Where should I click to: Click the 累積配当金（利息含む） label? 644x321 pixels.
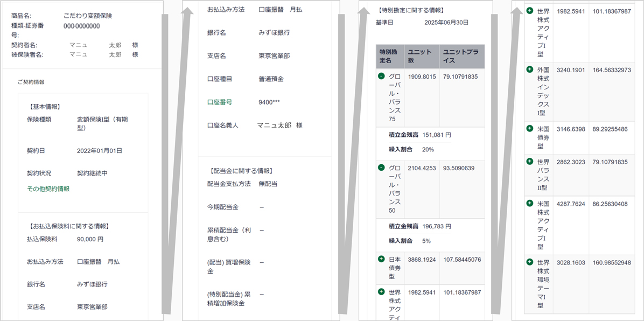coord(229,234)
